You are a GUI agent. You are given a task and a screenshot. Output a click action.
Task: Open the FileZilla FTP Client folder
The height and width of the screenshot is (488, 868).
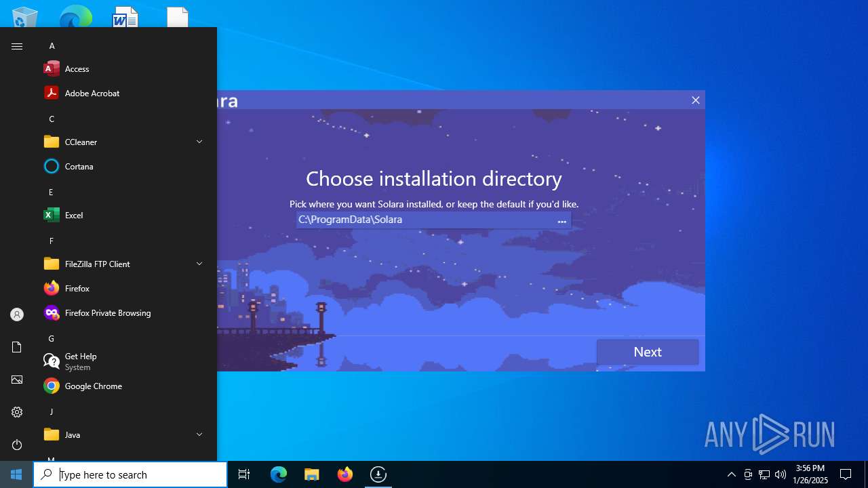[x=125, y=264]
